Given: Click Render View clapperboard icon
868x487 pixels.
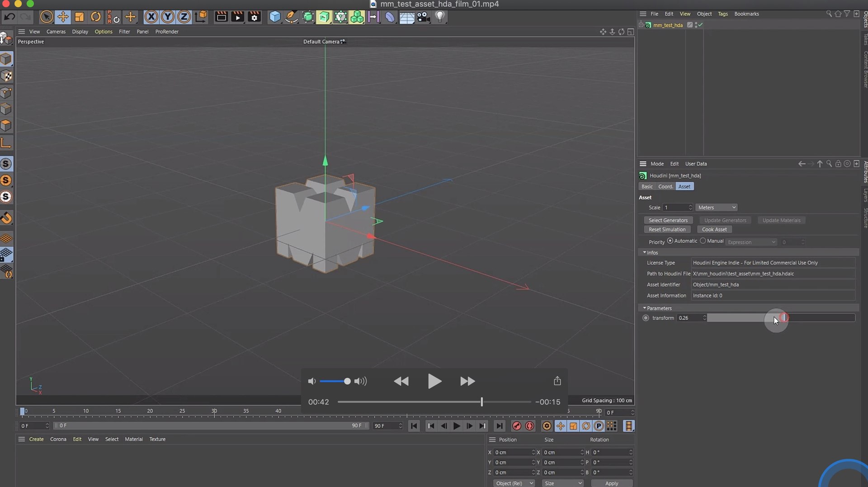Looking at the screenshot, I should coord(221,17).
